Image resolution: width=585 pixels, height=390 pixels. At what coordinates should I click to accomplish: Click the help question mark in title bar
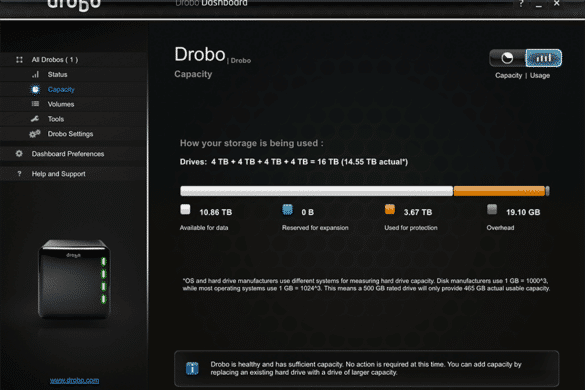click(x=521, y=4)
